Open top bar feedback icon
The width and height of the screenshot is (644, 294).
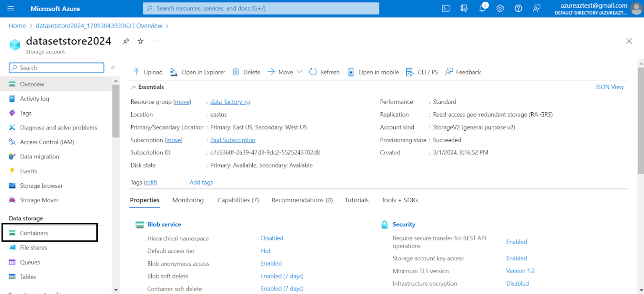[536, 8]
